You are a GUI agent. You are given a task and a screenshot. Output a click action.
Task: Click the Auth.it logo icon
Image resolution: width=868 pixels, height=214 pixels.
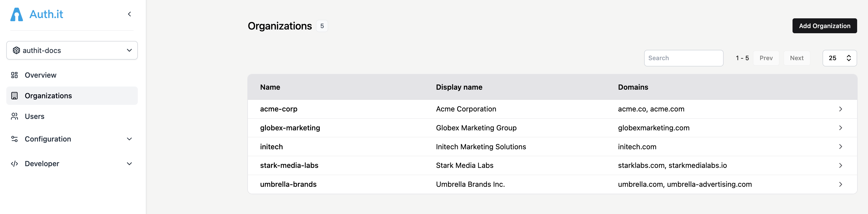tap(17, 14)
